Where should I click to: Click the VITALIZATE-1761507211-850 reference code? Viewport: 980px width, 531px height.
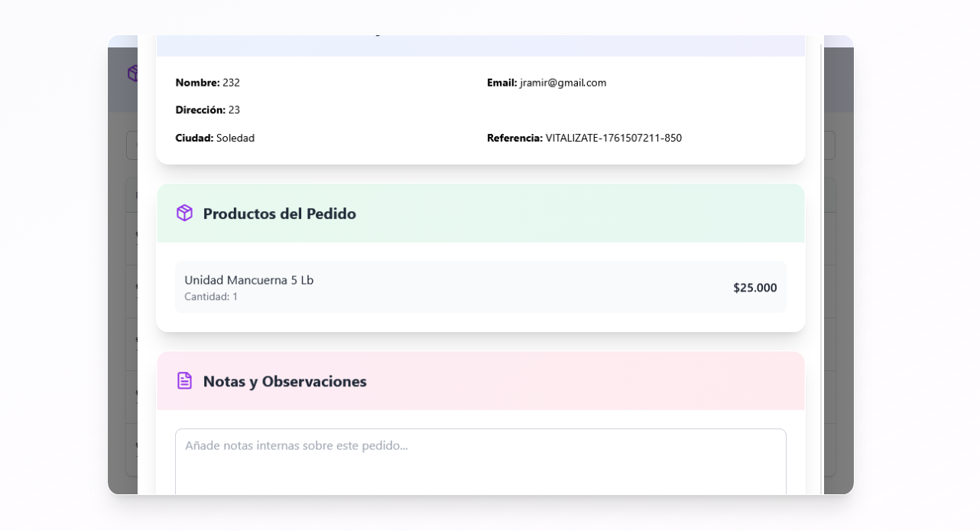(x=613, y=138)
